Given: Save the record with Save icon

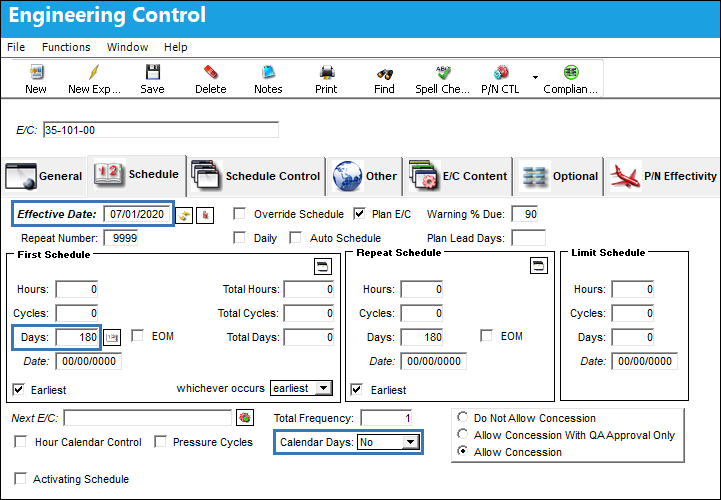Looking at the screenshot, I should pos(153,72).
